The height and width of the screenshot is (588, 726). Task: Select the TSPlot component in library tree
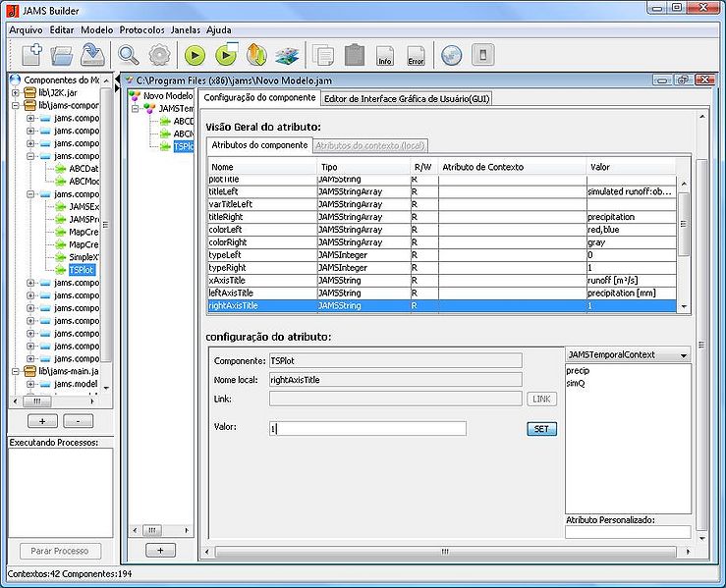(x=83, y=270)
